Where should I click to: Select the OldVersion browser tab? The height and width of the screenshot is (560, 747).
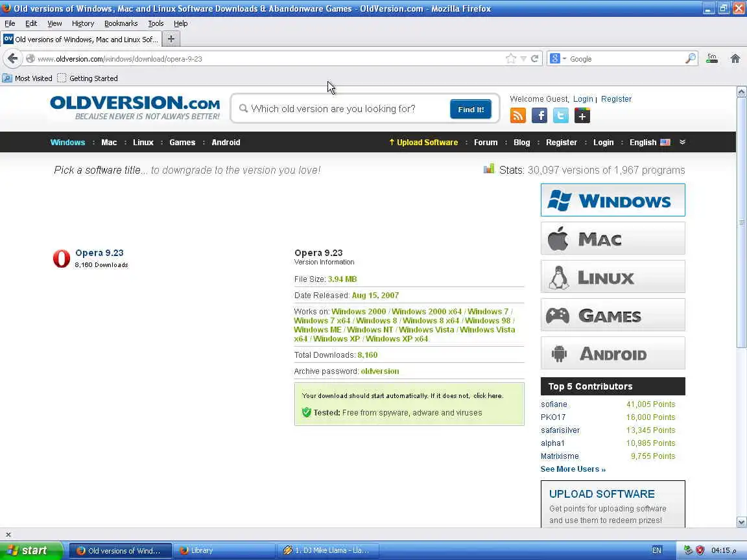pos(81,39)
